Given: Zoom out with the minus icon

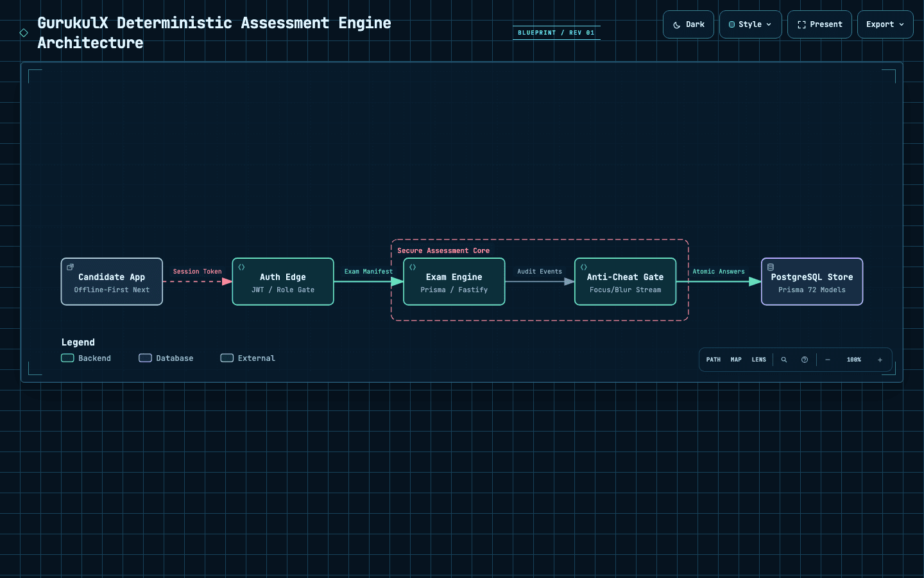Looking at the screenshot, I should [828, 360].
